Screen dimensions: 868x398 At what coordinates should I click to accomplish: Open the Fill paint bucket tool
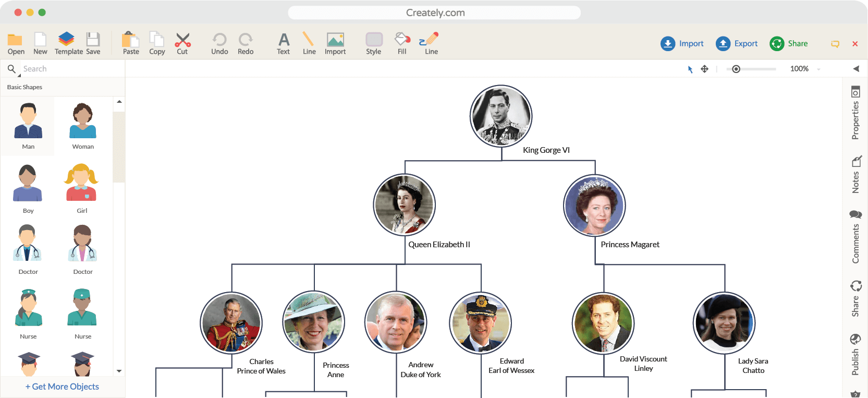pos(402,43)
